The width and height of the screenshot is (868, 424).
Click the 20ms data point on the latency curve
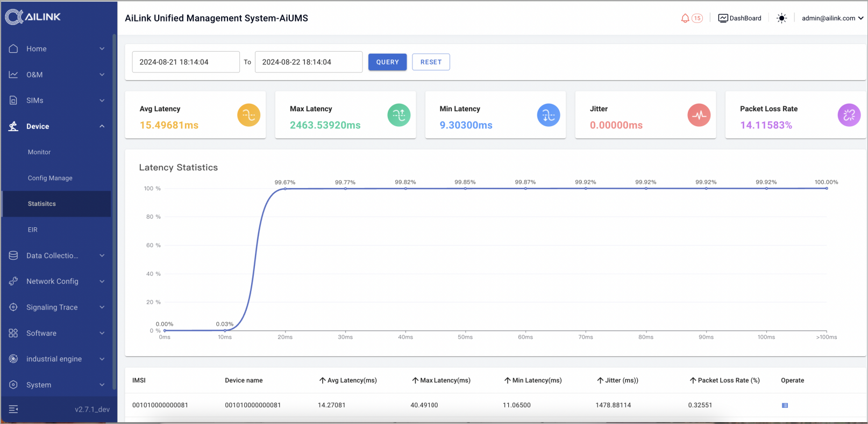[x=285, y=189]
